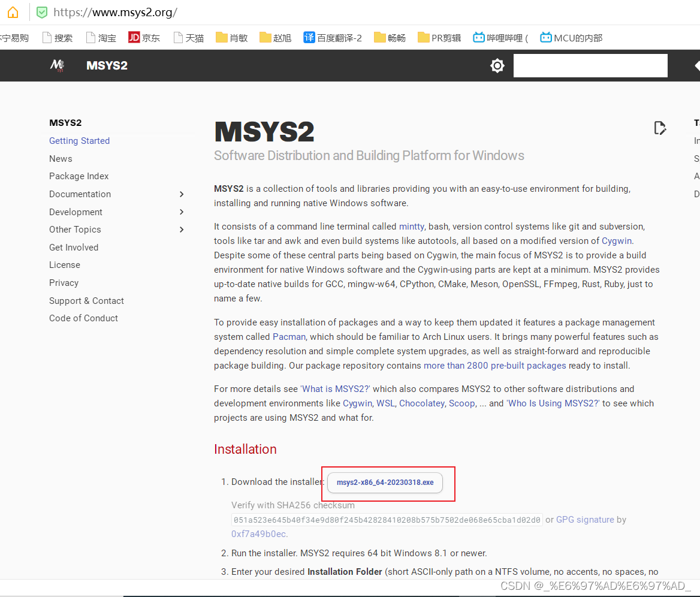Open 'Who Is Using MSYS2?' link

(553, 403)
